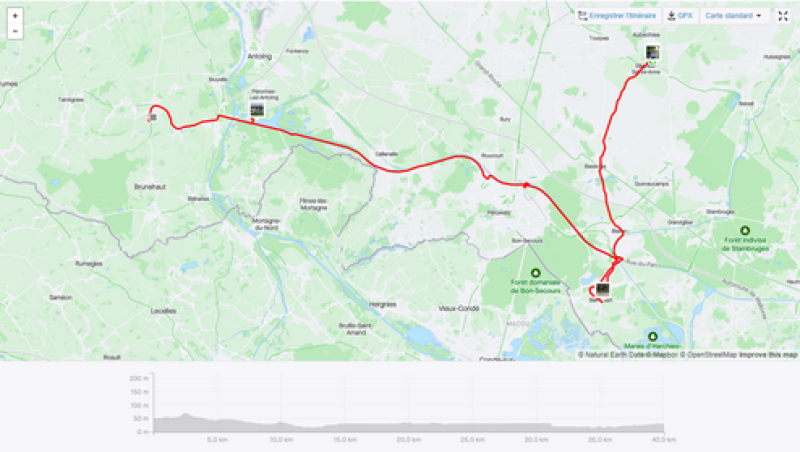Enter fullscreen map view
The width and height of the screenshot is (800, 452).
point(783,16)
